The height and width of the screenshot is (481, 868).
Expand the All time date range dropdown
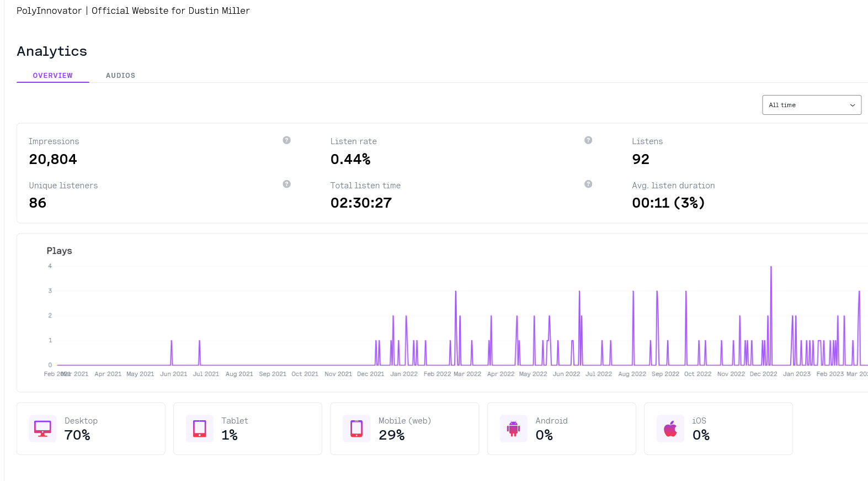click(811, 105)
